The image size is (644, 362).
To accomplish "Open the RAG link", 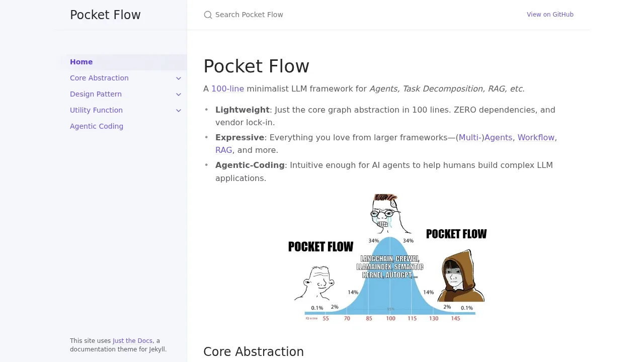I will coord(223,150).
